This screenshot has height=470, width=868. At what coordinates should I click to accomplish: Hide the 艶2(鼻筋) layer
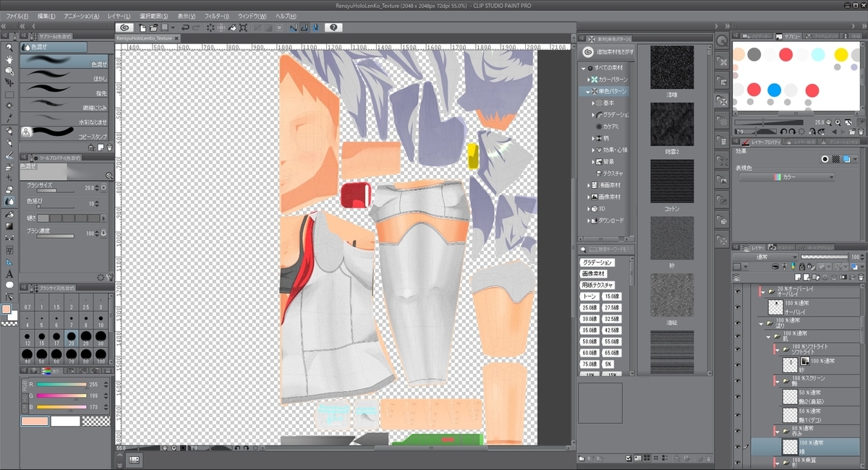(x=738, y=396)
